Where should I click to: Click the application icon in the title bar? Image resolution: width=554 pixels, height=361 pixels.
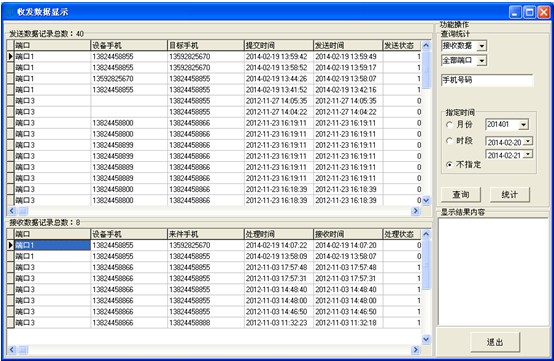pyautogui.click(x=10, y=12)
